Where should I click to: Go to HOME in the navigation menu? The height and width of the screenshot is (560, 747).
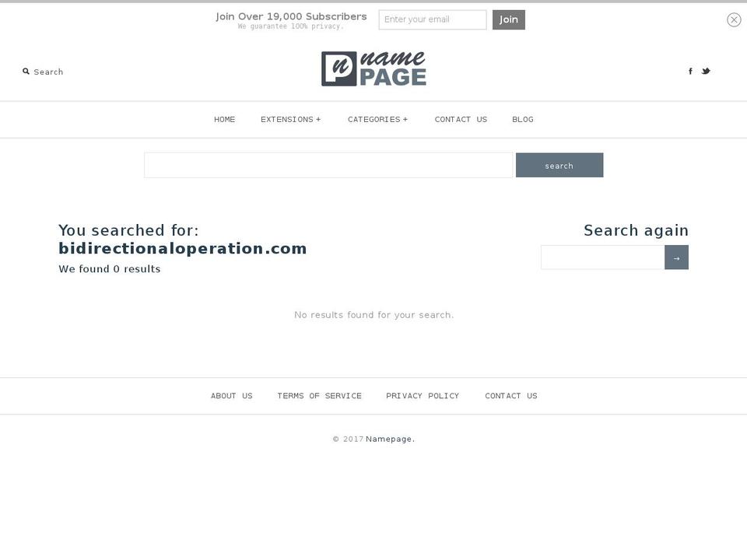(x=224, y=120)
